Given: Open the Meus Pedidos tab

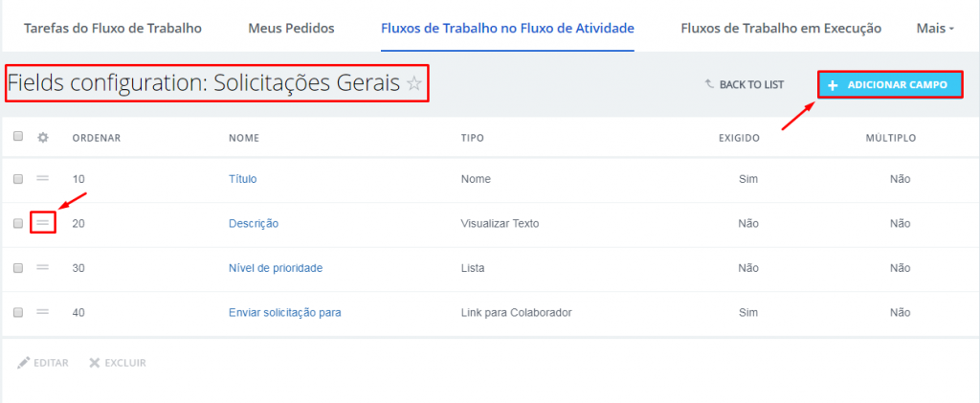Looking at the screenshot, I should pyautogui.click(x=291, y=28).
